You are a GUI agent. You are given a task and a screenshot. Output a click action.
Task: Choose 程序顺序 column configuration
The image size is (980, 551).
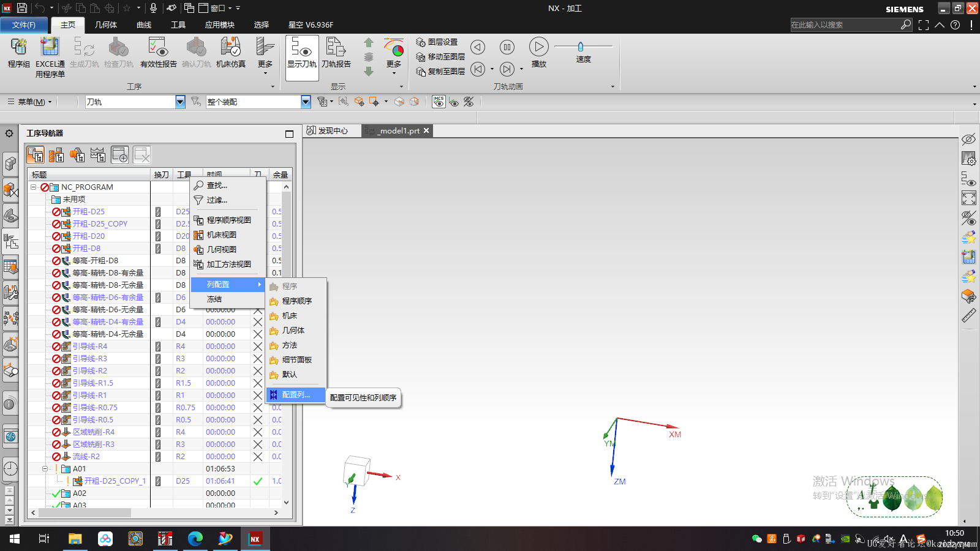point(296,301)
